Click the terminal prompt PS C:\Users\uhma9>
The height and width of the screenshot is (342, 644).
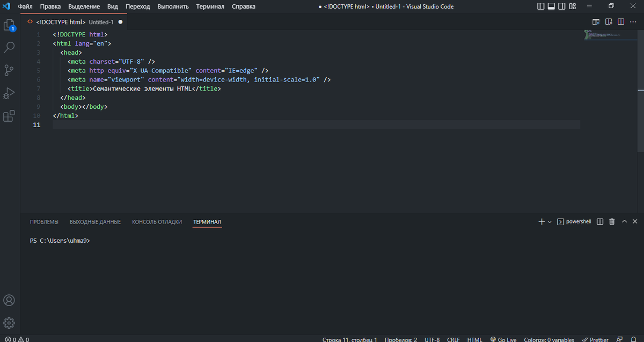pos(60,241)
